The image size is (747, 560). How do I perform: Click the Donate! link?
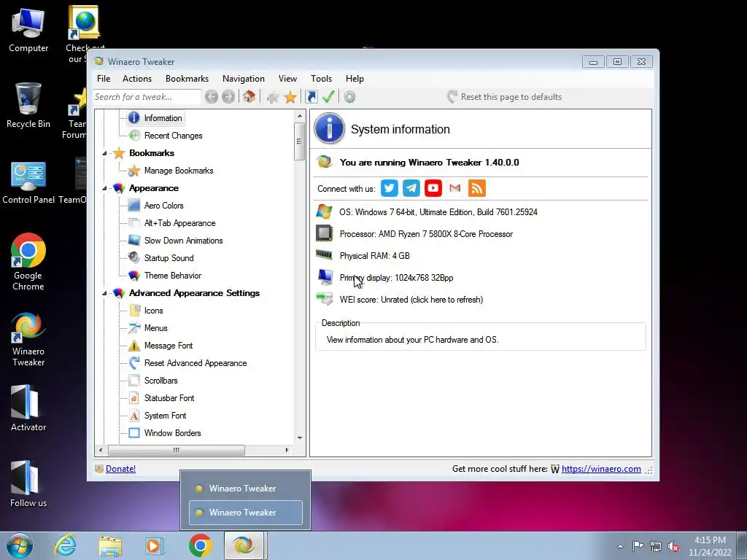pos(120,469)
